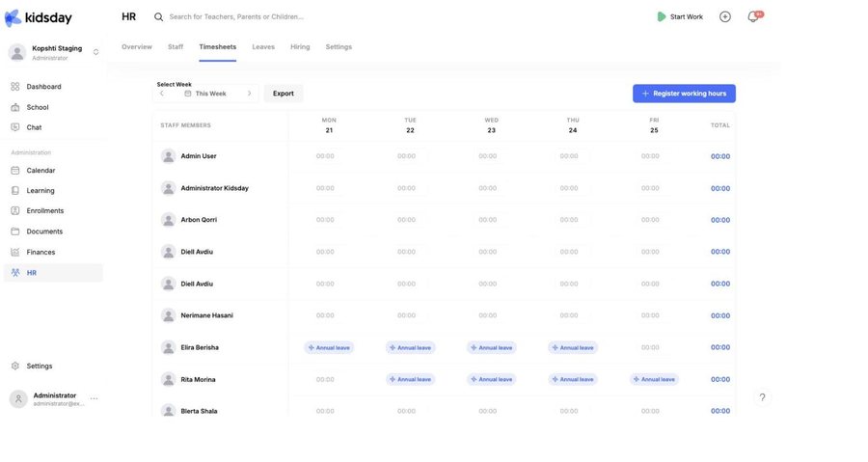
Task: Click the MON 21 column header
Action: point(329,125)
